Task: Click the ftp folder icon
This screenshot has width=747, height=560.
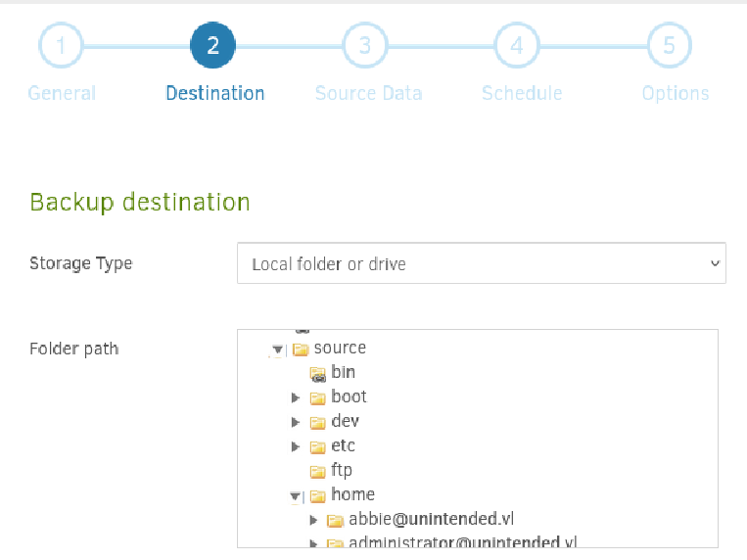Action: pos(318,471)
